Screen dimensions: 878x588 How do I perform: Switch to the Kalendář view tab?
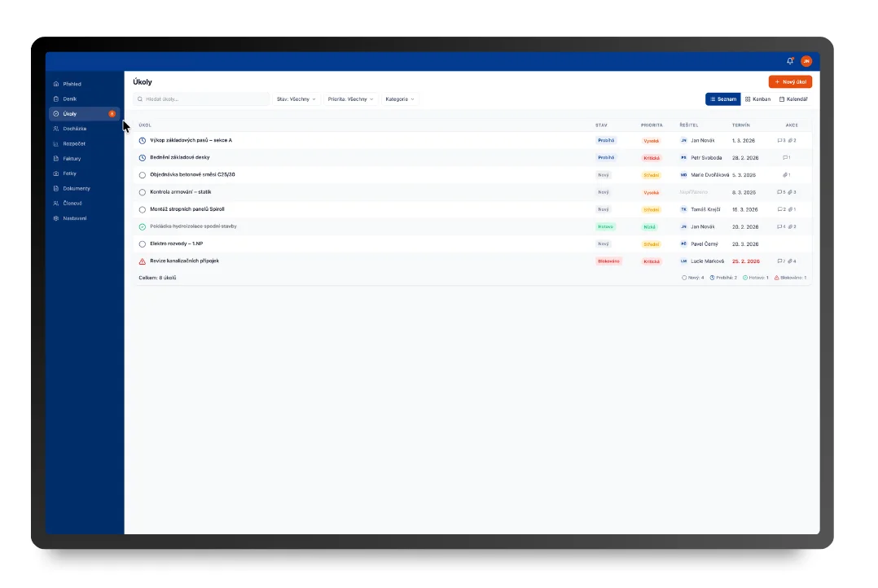point(793,99)
